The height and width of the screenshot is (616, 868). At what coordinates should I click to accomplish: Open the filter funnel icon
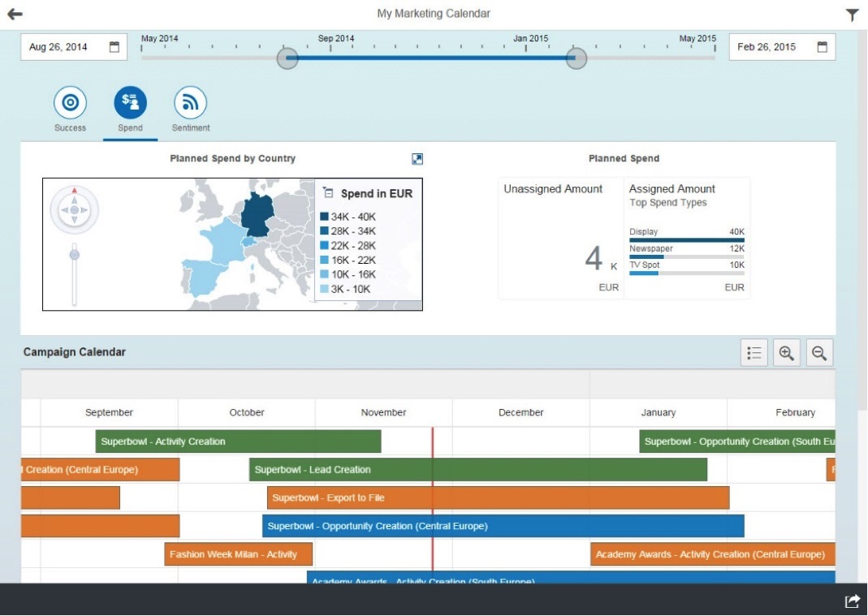[x=852, y=15]
